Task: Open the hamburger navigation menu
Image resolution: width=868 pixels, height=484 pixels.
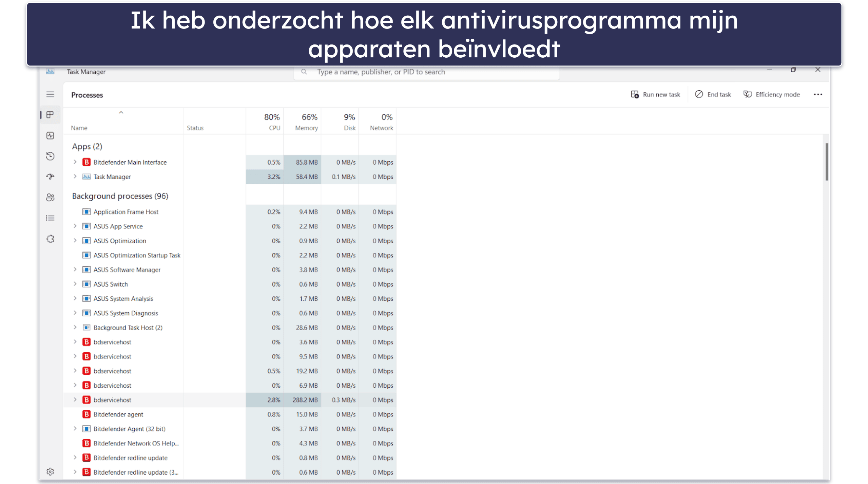Action: (50, 94)
